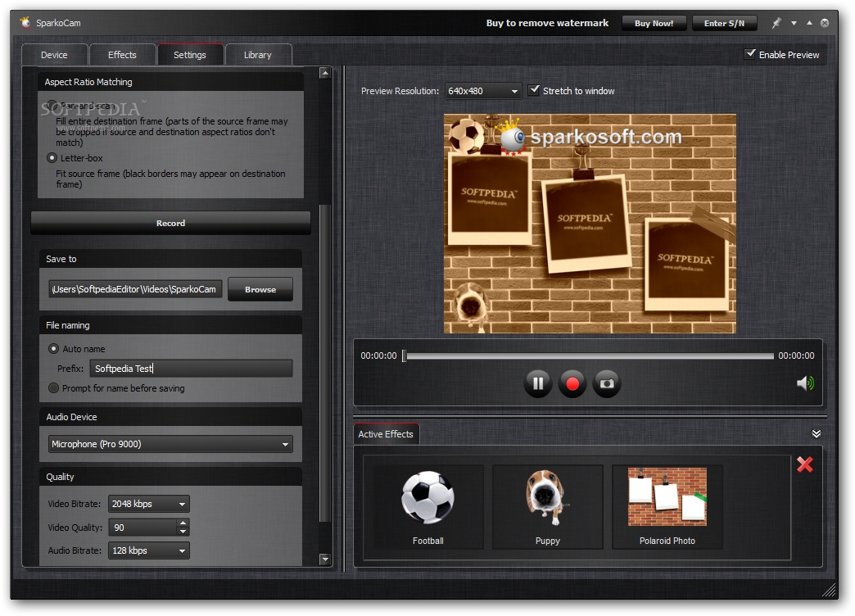
Task: Click the Prefix text field
Action: [191, 369]
